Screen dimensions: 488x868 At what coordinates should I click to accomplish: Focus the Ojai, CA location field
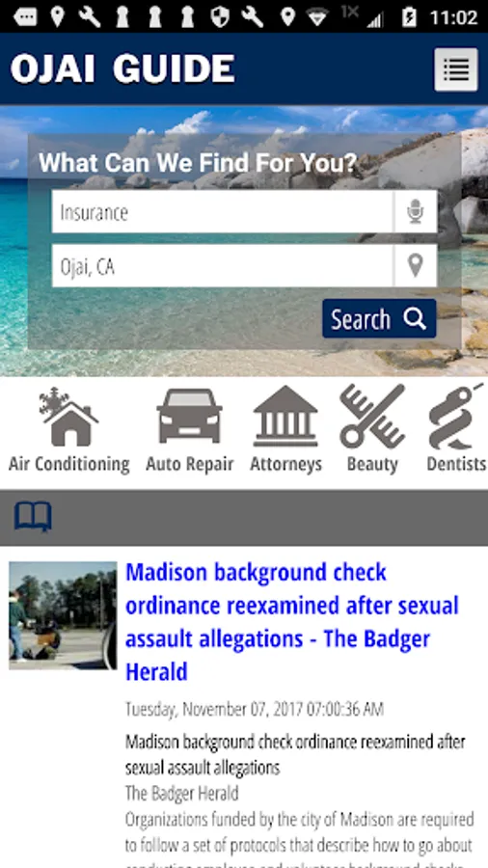[x=223, y=266]
